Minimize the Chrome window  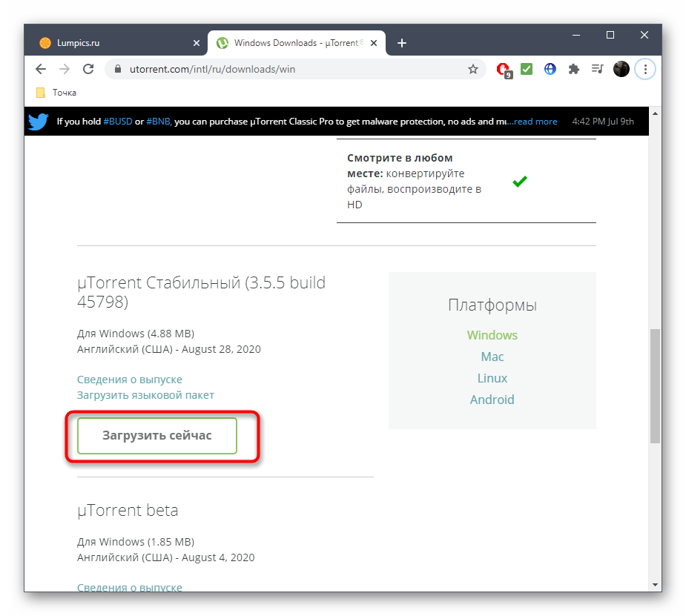point(576,35)
